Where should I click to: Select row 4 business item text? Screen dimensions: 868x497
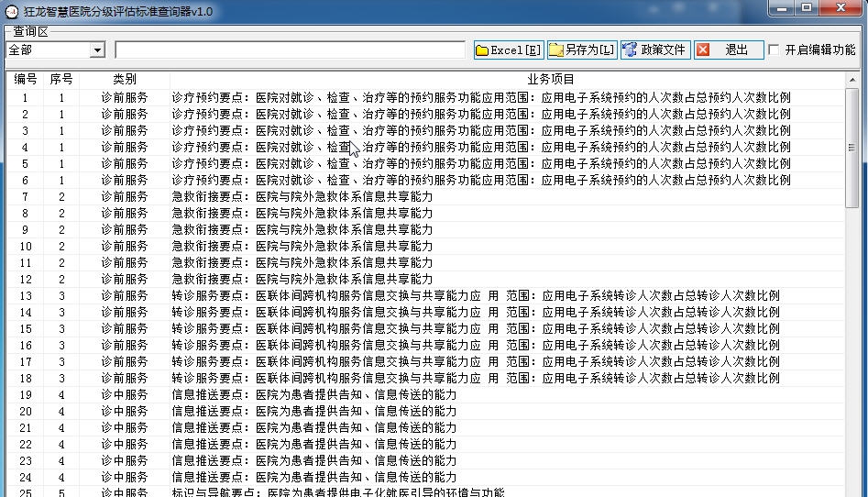[481, 148]
